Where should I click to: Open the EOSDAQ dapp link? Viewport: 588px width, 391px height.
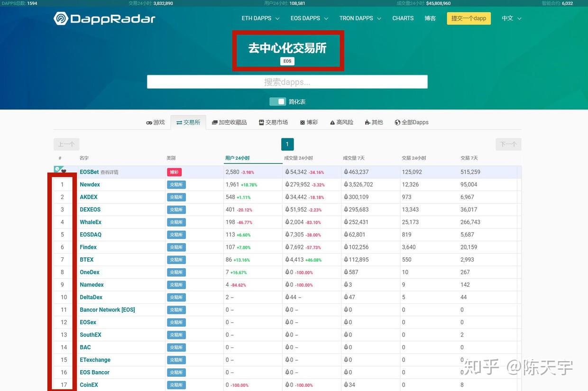click(91, 235)
